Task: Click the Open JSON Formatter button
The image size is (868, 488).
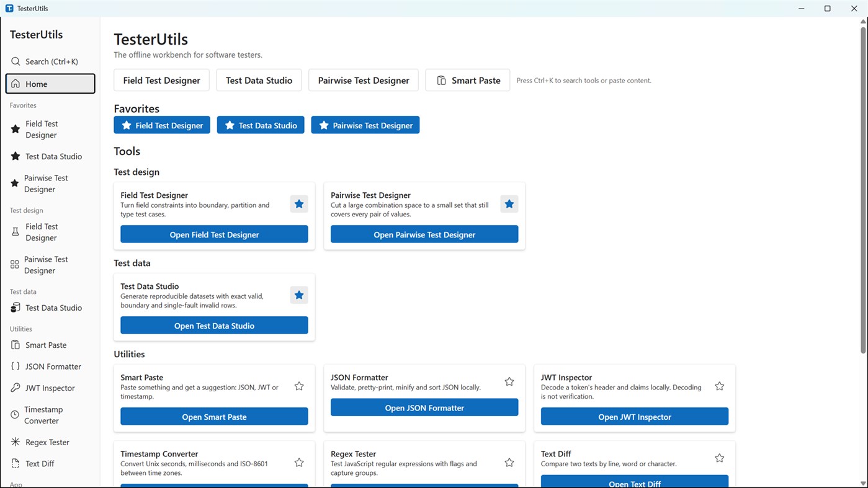Action: [x=424, y=407]
